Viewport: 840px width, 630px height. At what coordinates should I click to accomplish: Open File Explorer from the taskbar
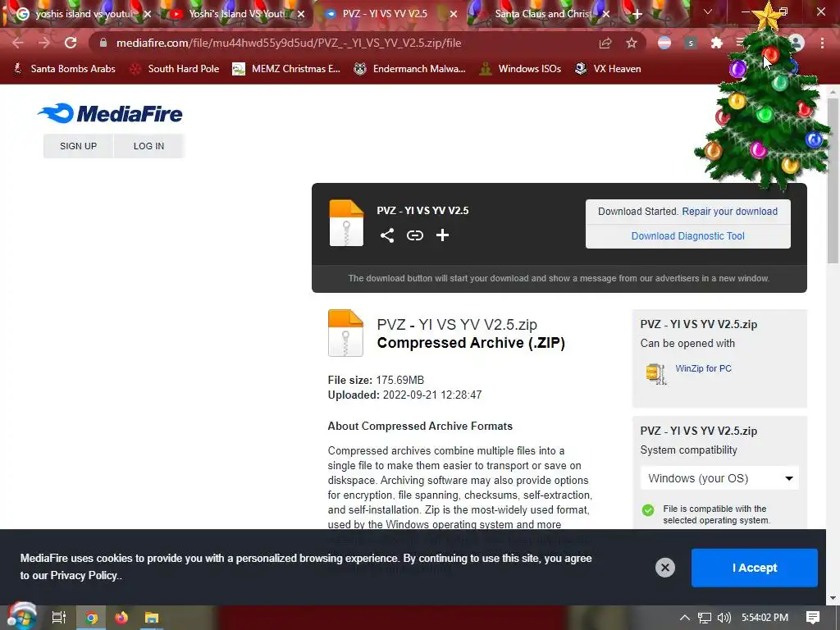coord(152,618)
